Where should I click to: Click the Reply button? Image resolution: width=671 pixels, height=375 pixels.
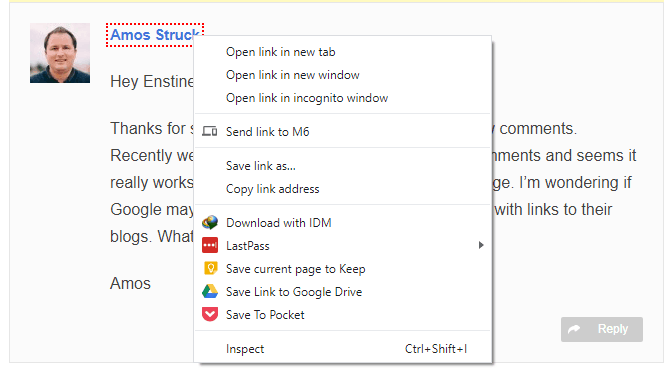tap(602, 329)
